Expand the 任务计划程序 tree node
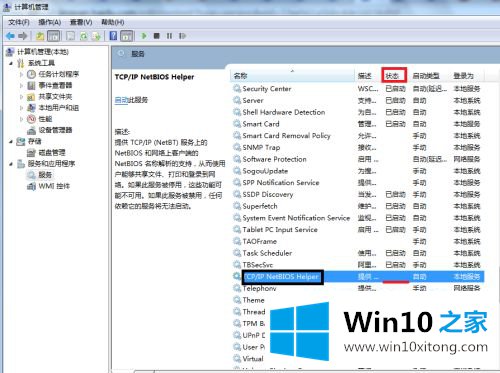Viewport: 500px width, 373px height. [21, 74]
